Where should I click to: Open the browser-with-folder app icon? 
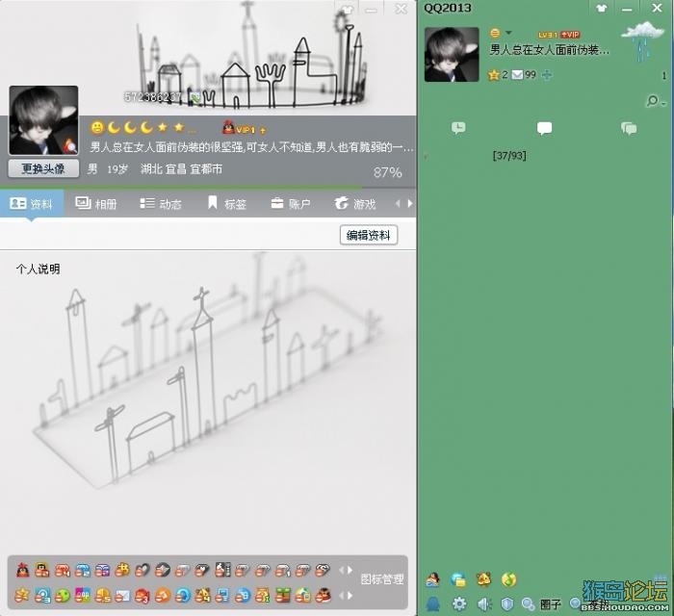(x=458, y=579)
